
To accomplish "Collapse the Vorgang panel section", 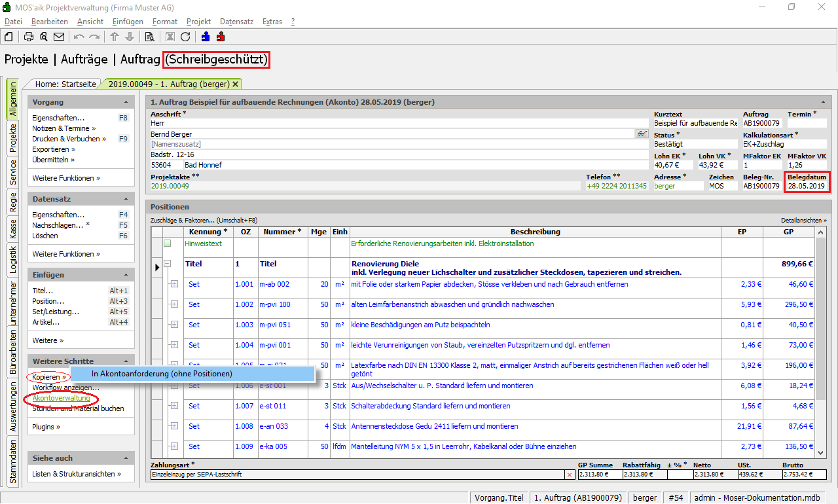I will click(x=125, y=103).
